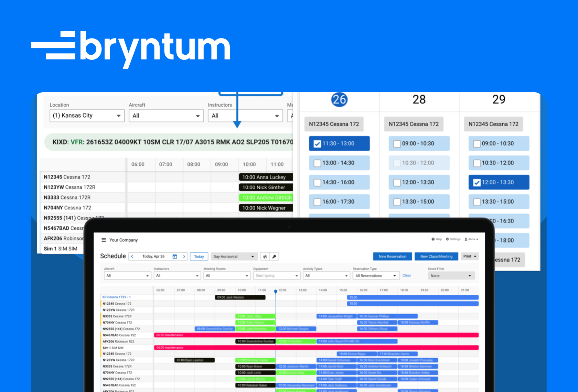Viewport: 578px width, 392px height.
Task: Go to next day with right chevron
Action: point(184,257)
